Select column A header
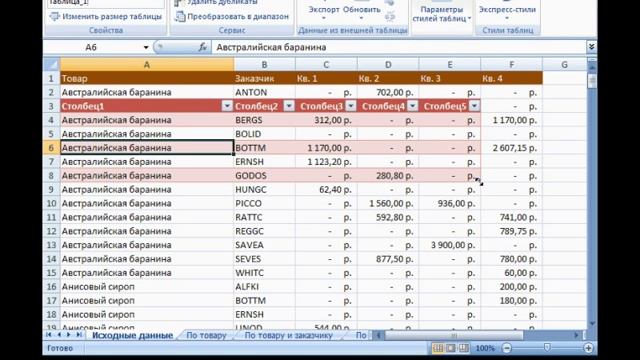The image size is (640, 360). click(147, 64)
